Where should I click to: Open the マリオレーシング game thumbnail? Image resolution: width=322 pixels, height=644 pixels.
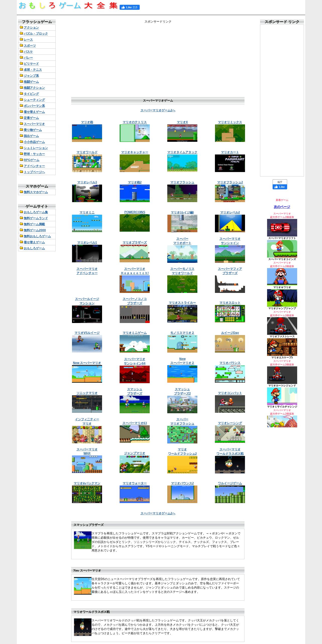point(230,434)
